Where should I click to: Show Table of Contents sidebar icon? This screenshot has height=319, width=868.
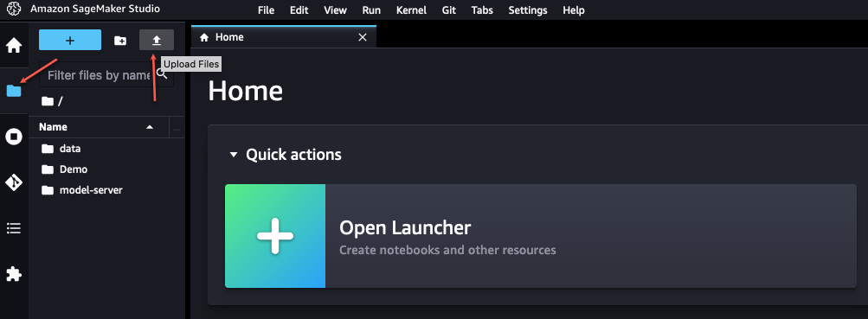click(x=14, y=227)
